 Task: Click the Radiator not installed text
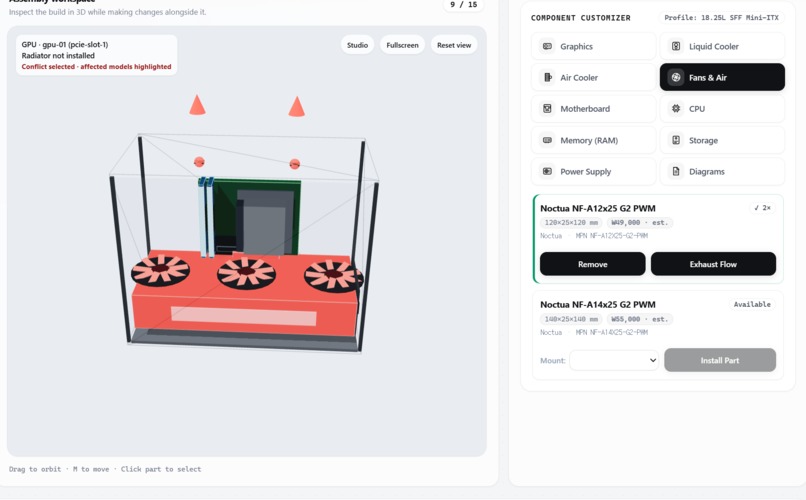pyautogui.click(x=58, y=55)
